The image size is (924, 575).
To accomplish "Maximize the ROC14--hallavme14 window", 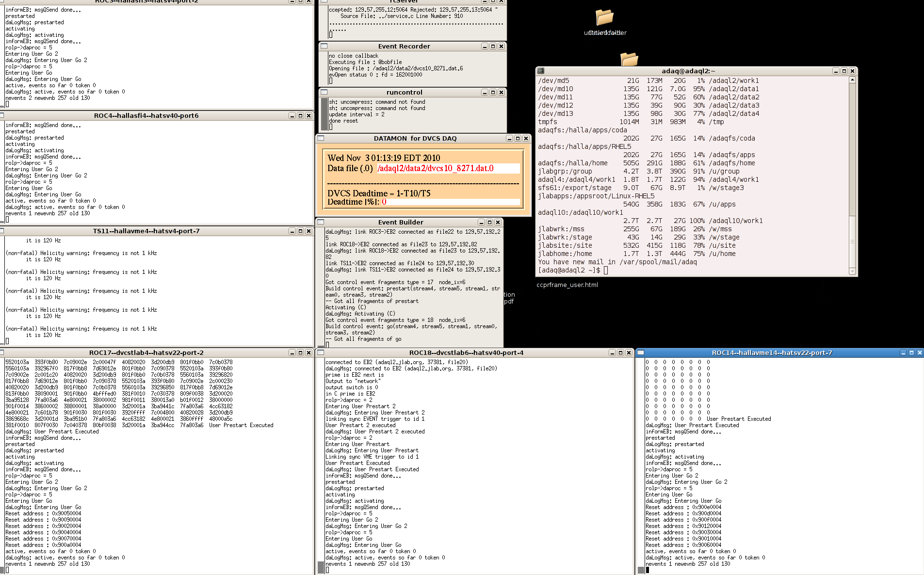I will [x=911, y=352].
